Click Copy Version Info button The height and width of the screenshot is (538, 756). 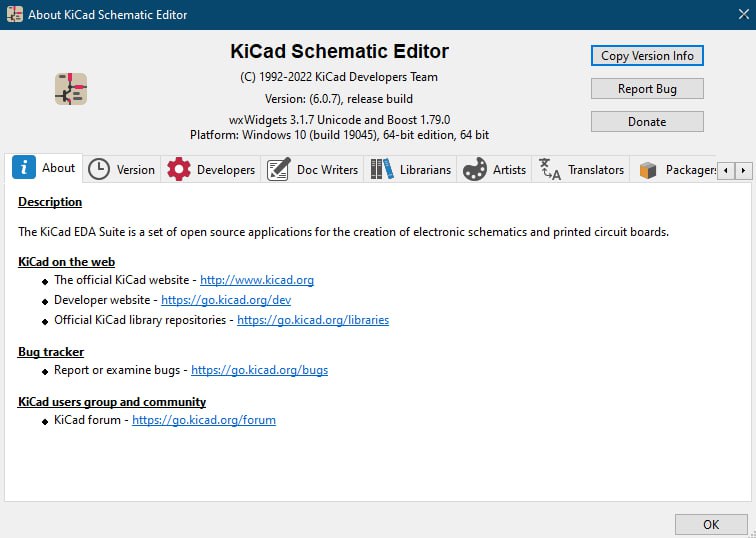point(647,55)
